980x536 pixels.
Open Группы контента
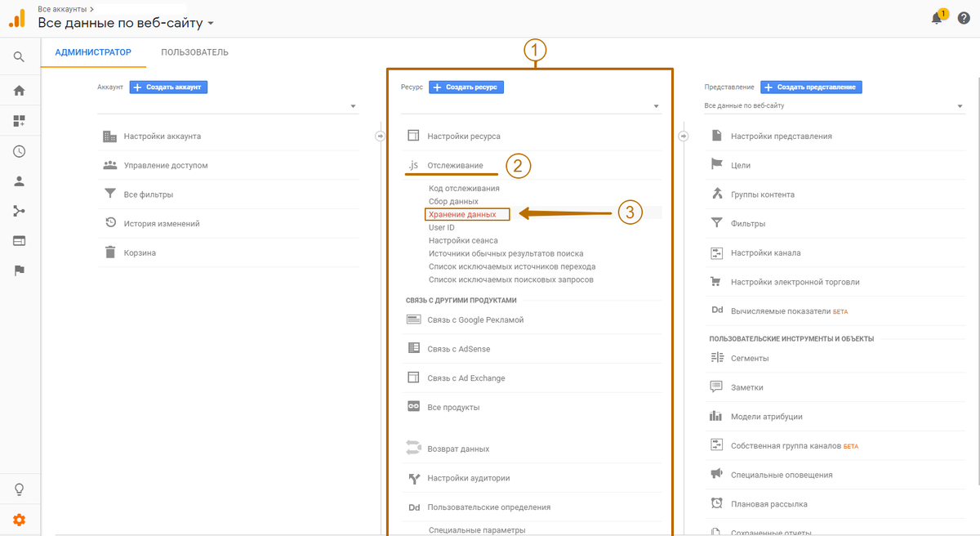(x=763, y=194)
